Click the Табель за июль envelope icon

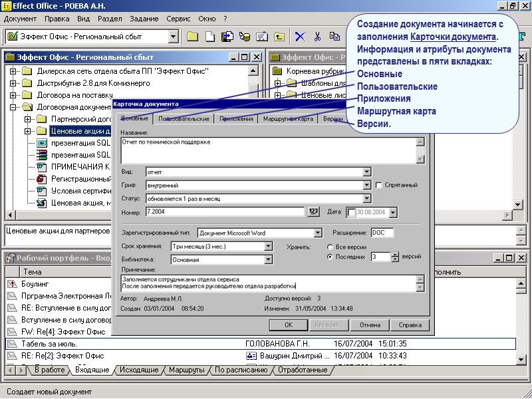click(12, 344)
